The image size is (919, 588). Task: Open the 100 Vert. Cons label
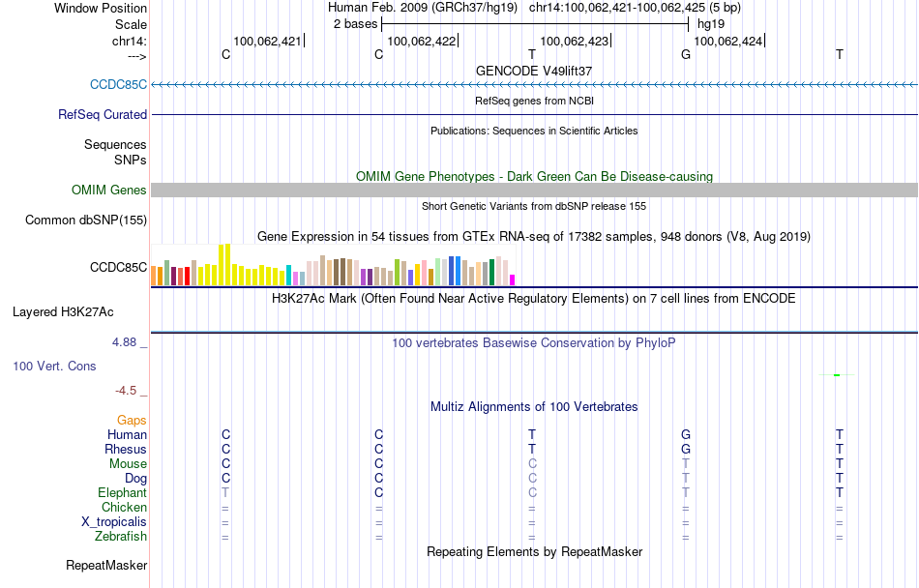coord(54,366)
